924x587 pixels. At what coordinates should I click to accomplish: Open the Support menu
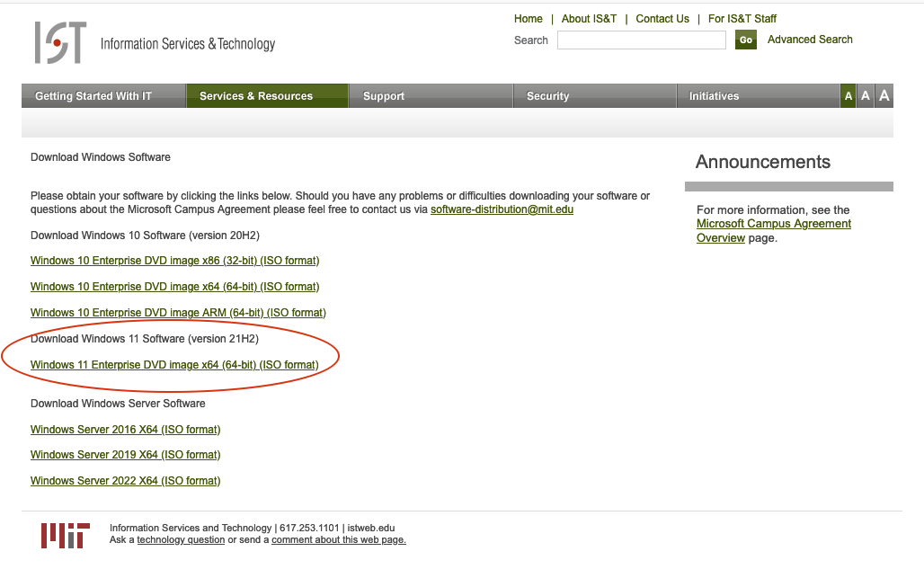tap(431, 96)
